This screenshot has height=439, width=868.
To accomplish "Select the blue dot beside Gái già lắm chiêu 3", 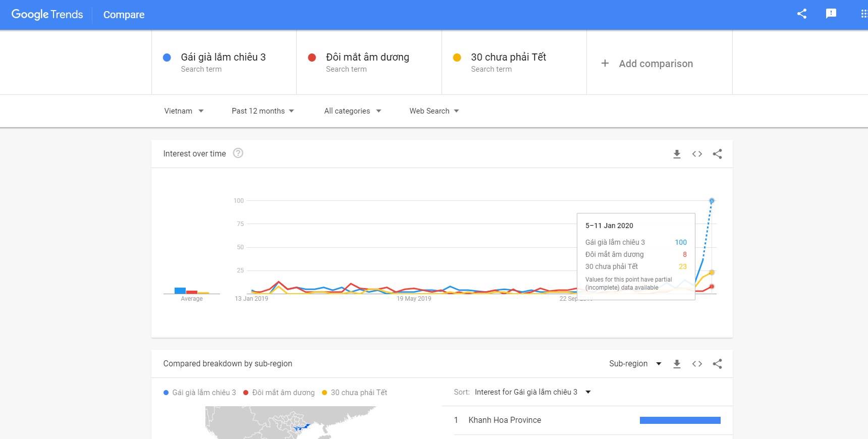I will 167,58.
